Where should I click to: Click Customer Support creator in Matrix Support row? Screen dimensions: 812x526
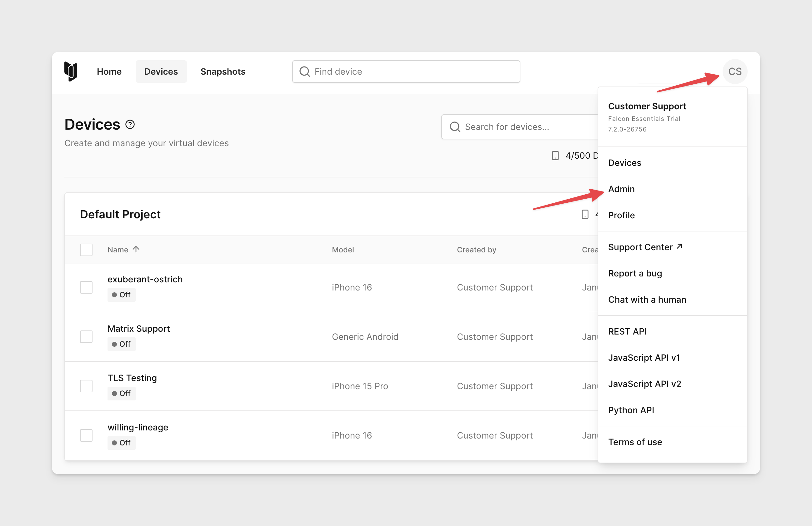point(495,337)
